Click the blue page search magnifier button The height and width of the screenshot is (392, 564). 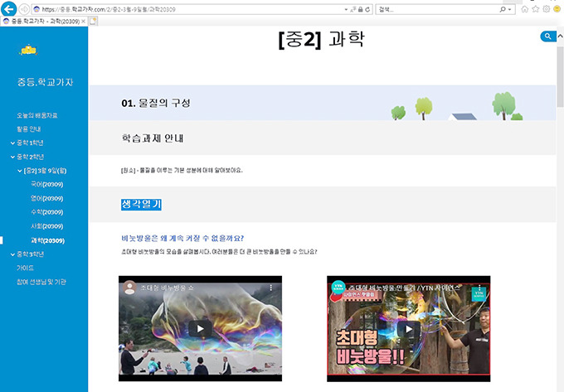(x=548, y=36)
